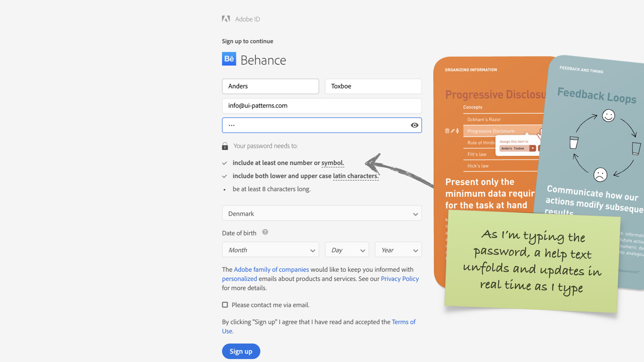
Task: Open the Year dropdown
Action: 398,250
